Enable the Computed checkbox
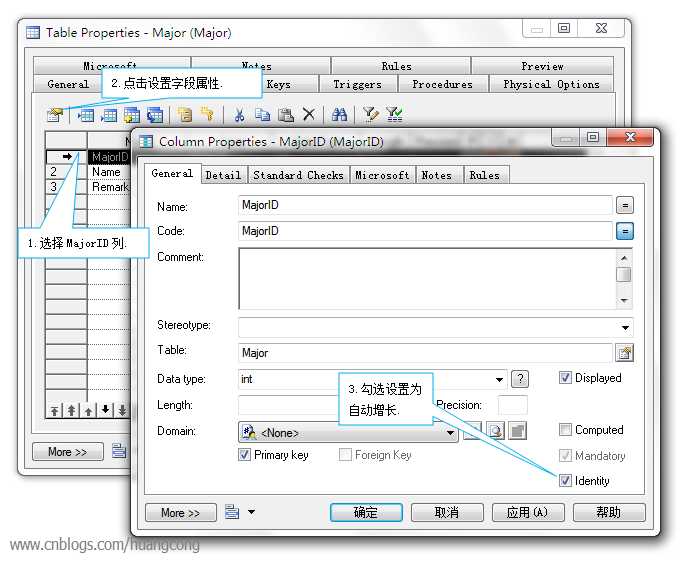 coord(565,430)
